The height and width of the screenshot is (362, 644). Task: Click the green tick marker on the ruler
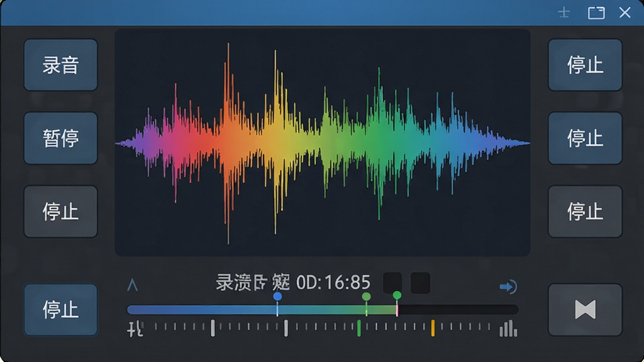click(359, 328)
